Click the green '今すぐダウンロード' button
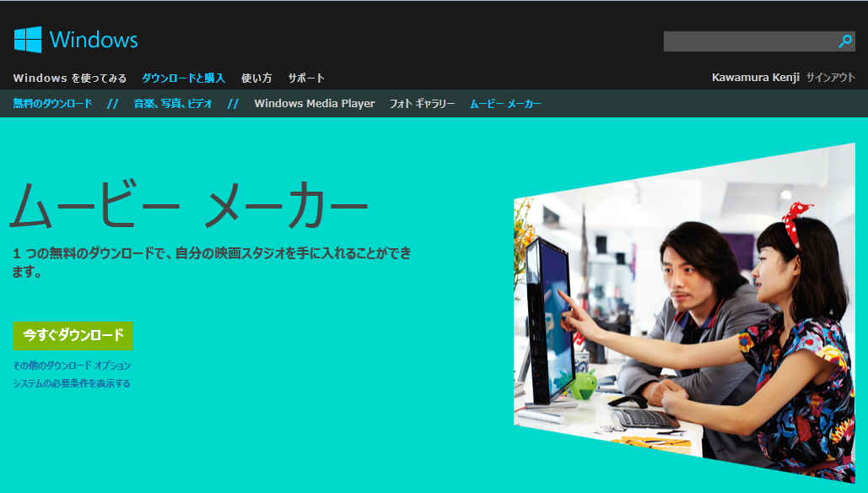This screenshot has height=493, width=868. [x=73, y=336]
